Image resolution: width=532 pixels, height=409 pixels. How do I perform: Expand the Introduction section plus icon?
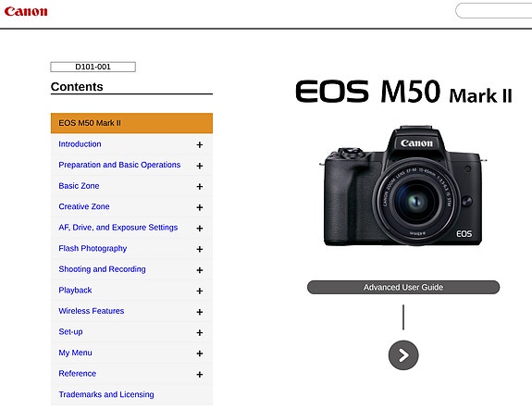(200, 145)
